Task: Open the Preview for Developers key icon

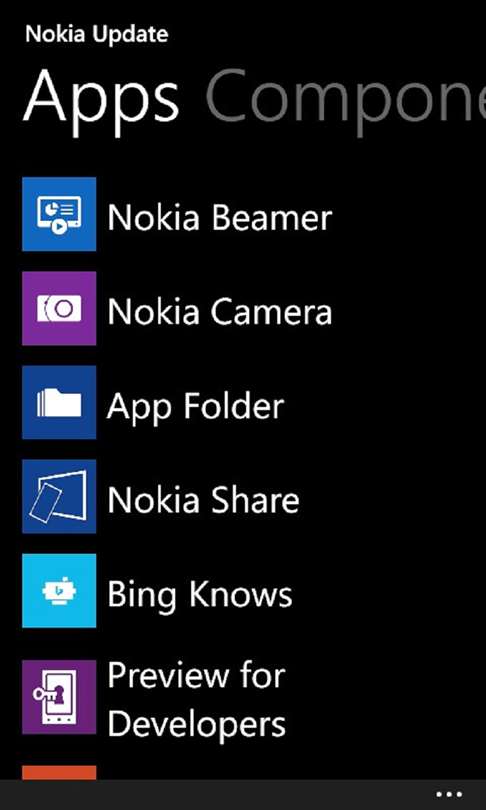Action: click(x=59, y=697)
